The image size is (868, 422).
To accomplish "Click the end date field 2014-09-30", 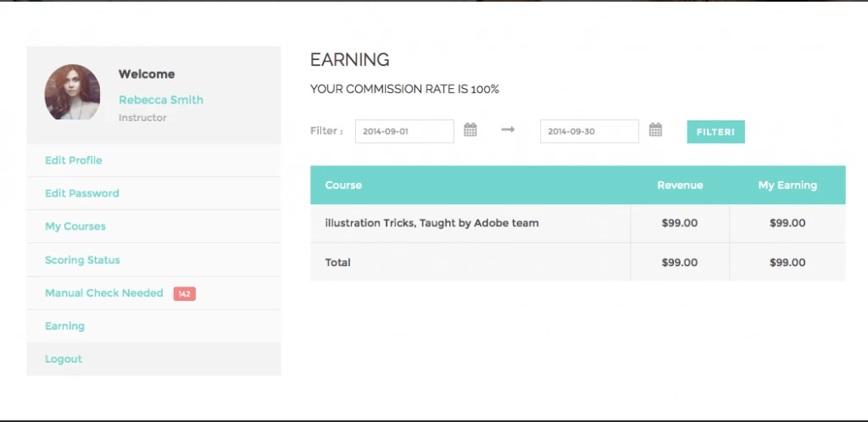I will click(589, 131).
